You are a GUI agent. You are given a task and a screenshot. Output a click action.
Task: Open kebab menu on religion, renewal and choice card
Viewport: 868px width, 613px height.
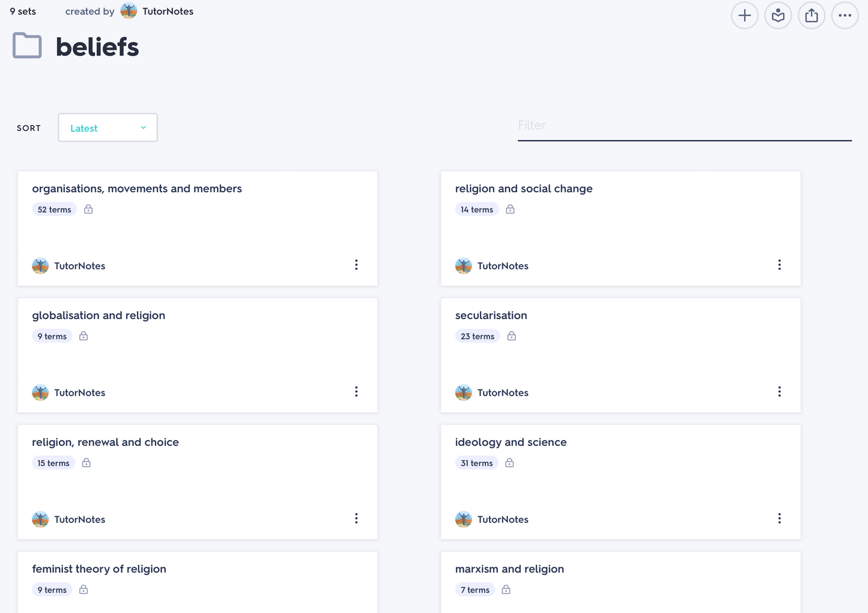coord(356,519)
